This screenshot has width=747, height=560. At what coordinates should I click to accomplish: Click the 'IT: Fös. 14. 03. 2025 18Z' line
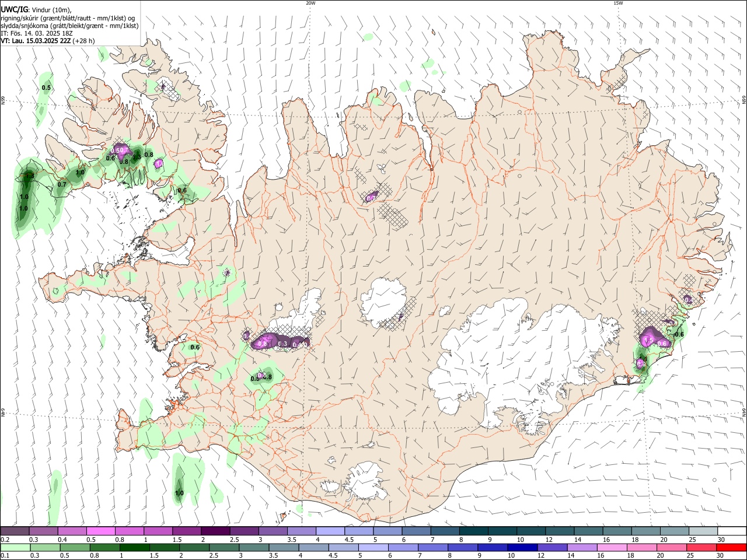[x=37, y=33]
